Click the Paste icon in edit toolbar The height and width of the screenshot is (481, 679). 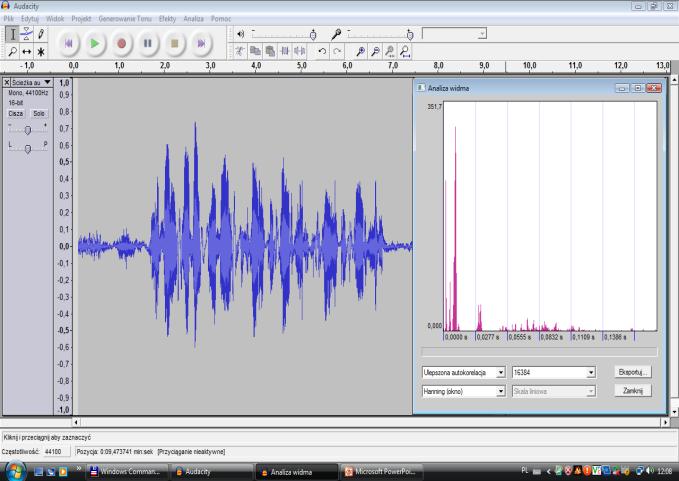pos(270,52)
